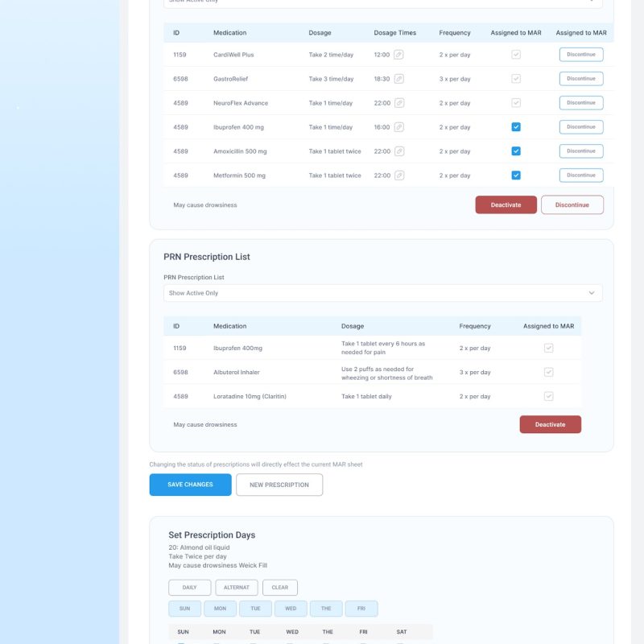The height and width of the screenshot is (644, 644).
Task: Edit Amoxicillin 500 mg dosage time
Action: [399, 151]
